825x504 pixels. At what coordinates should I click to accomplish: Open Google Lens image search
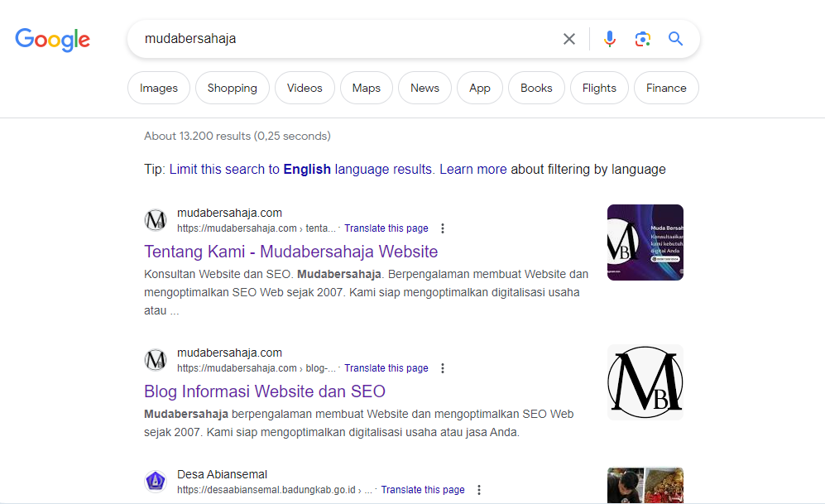[643, 39]
